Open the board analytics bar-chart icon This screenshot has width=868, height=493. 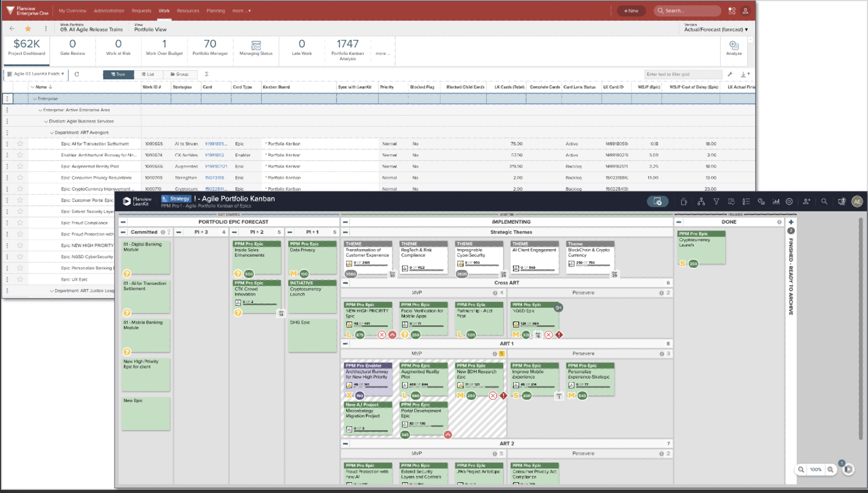coord(776,202)
